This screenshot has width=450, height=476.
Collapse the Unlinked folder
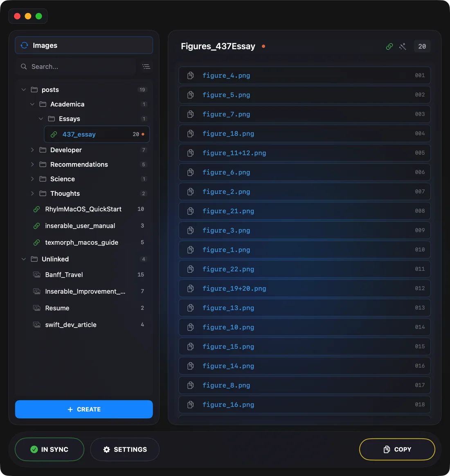[24, 259]
